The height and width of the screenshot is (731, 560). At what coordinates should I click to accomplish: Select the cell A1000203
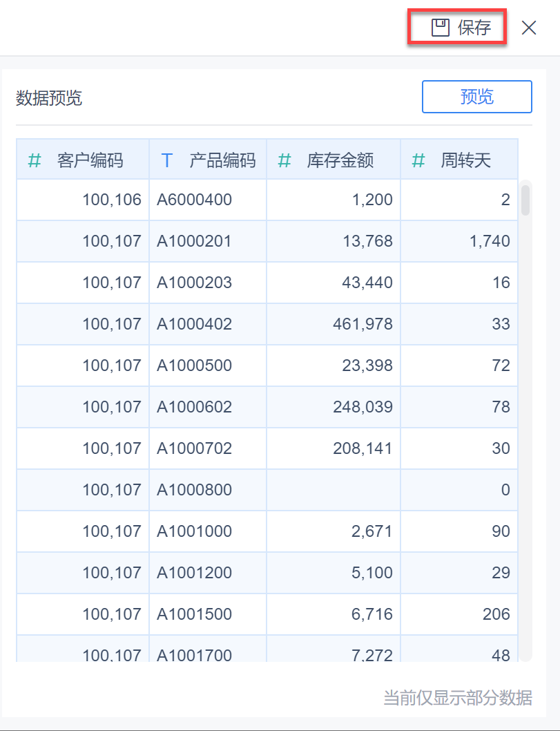[208, 283]
